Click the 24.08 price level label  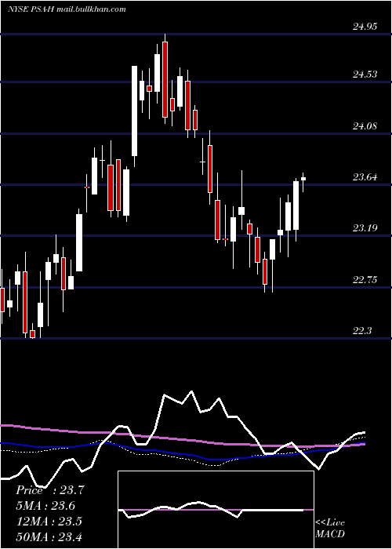coord(365,125)
